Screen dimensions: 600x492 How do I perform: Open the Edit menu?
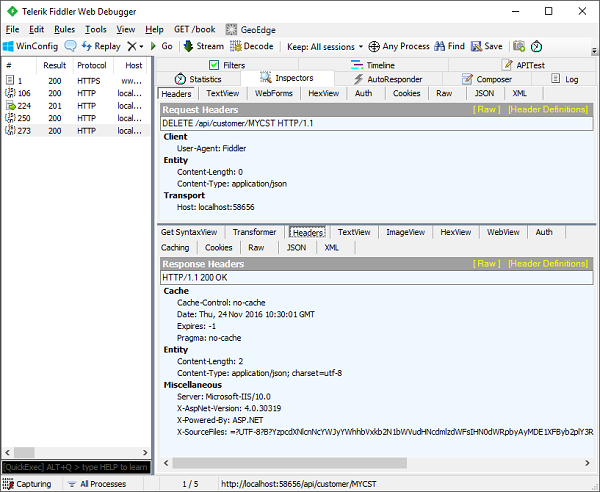[x=36, y=29]
